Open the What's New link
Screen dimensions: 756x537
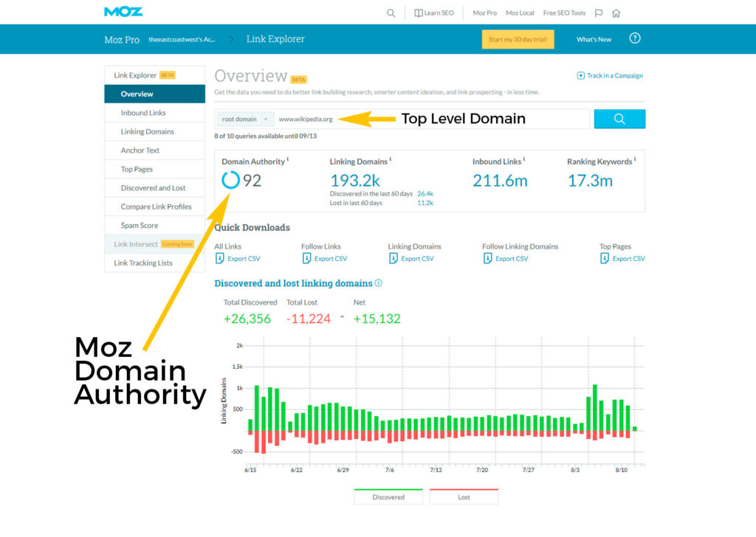click(x=594, y=40)
